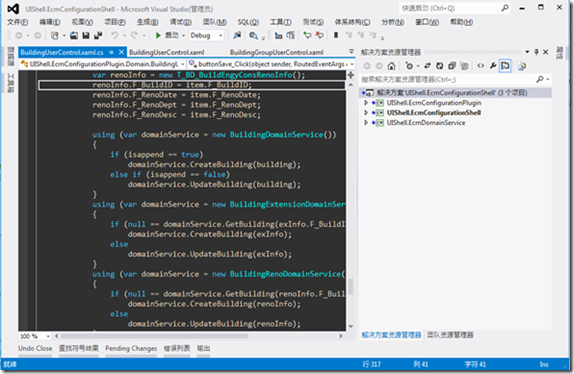Screen dimensions: 574x374
Task: Switch to 解决方案资源管理器 bottom tab
Action: pyautogui.click(x=391, y=335)
